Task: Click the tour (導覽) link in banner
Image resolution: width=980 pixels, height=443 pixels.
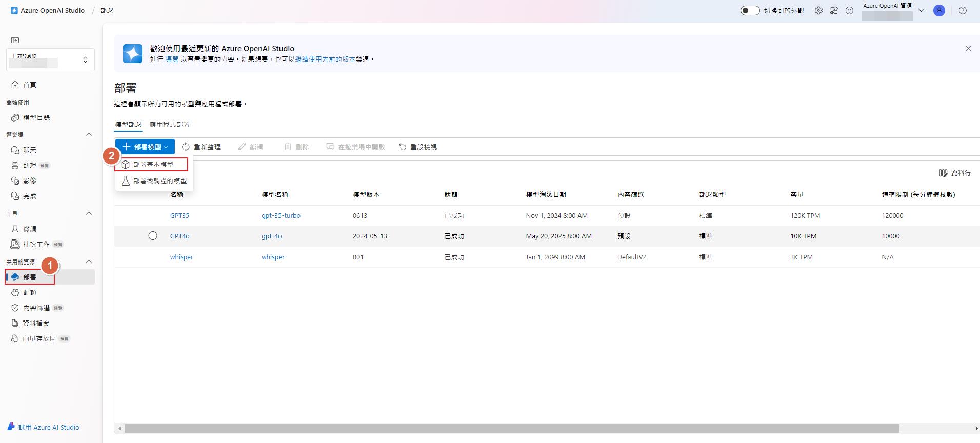Action: tap(172, 59)
